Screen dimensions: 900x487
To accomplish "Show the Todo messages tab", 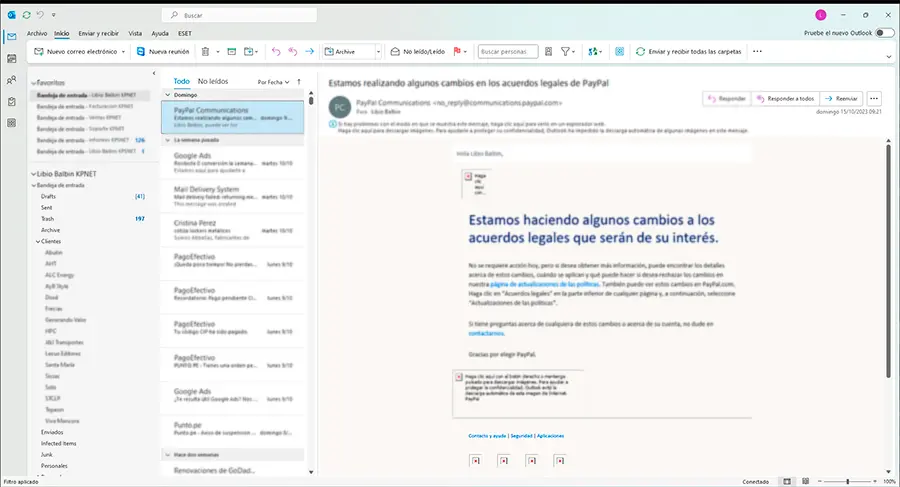I will [x=181, y=82].
